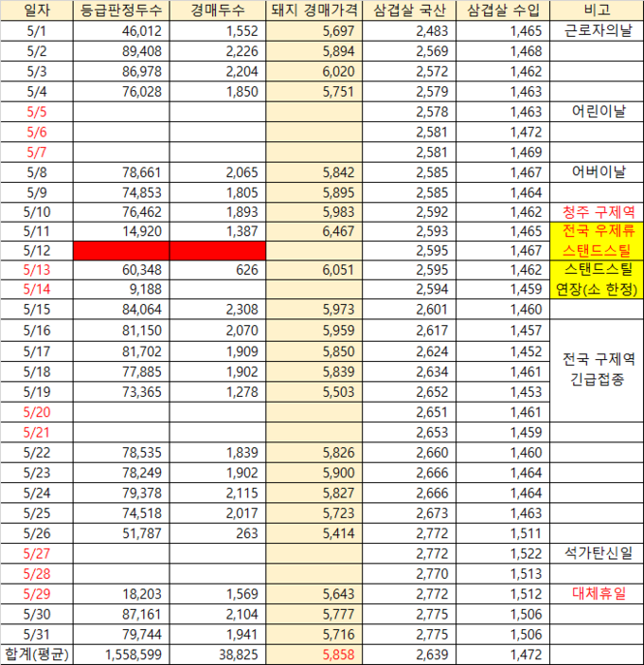Click the red 5/7 date cell
The image size is (644, 665).
point(37,153)
